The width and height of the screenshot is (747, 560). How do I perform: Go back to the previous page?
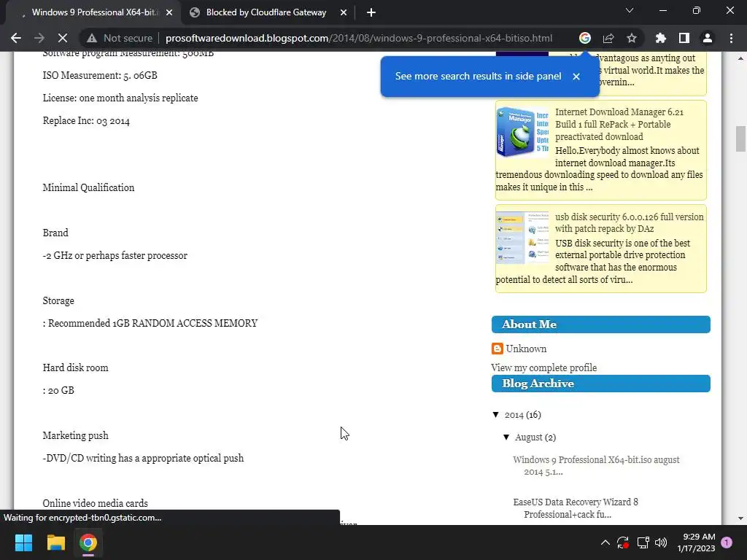[x=16, y=38]
